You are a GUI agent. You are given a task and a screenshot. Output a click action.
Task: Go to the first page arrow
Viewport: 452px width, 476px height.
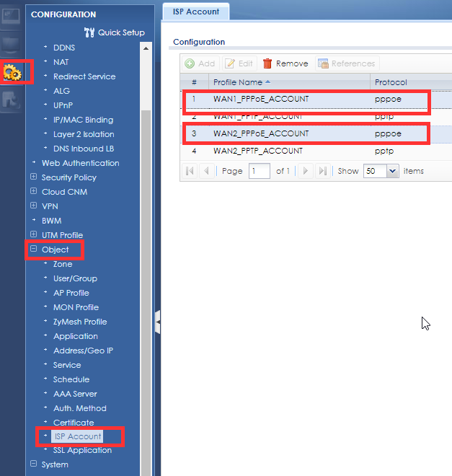(x=190, y=171)
